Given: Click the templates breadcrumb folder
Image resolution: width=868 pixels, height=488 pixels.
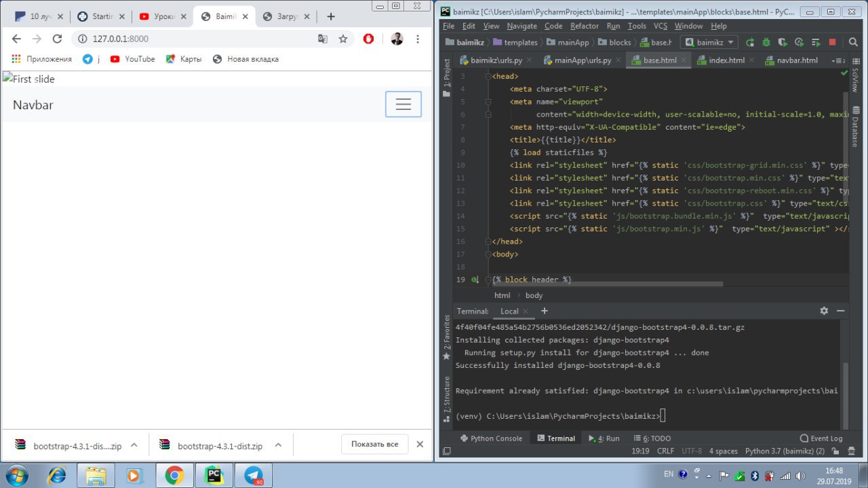Looking at the screenshot, I should [x=515, y=42].
